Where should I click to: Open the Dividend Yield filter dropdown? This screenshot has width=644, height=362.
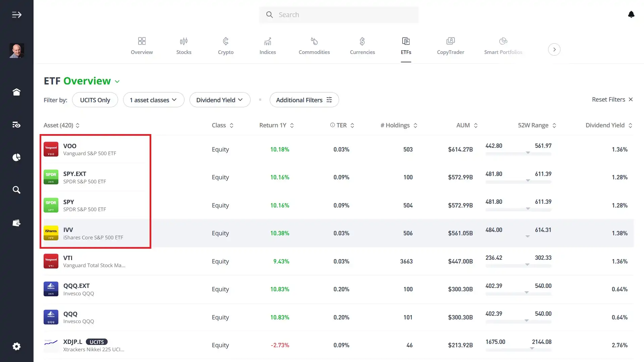coord(220,100)
